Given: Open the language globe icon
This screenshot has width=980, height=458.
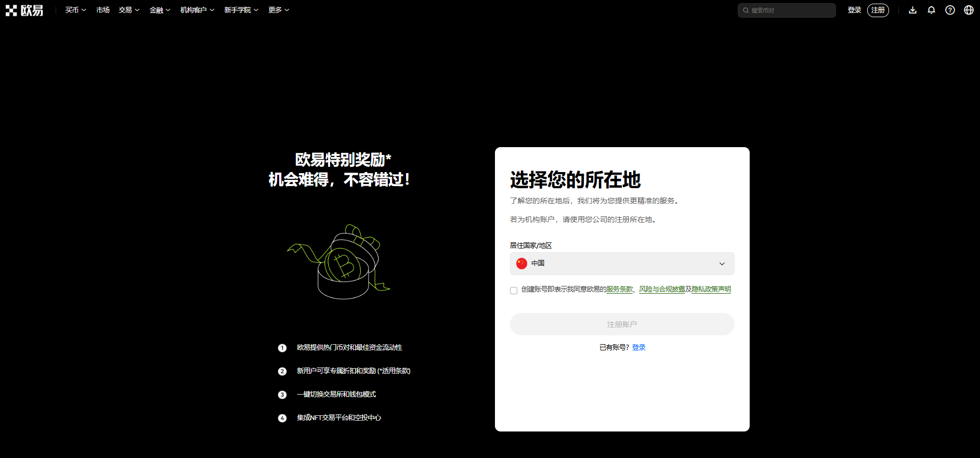Looking at the screenshot, I should click(969, 10).
